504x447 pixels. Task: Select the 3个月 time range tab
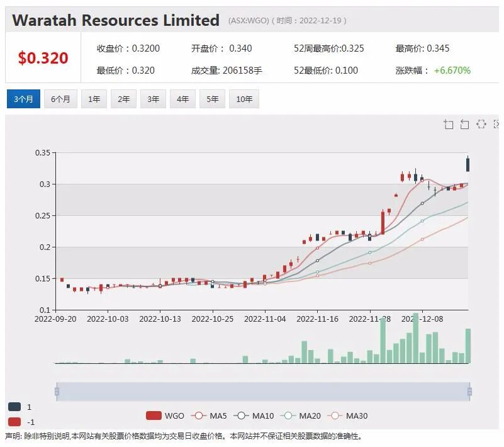coord(23,99)
